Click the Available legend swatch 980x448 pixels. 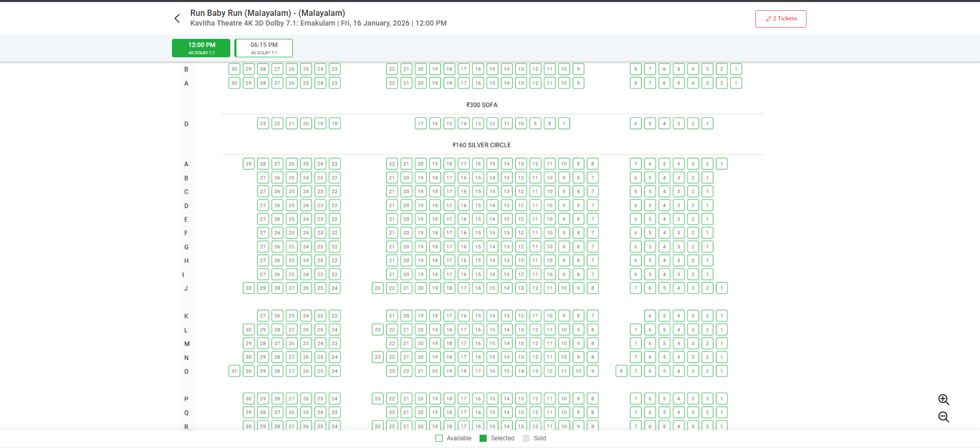(439, 438)
